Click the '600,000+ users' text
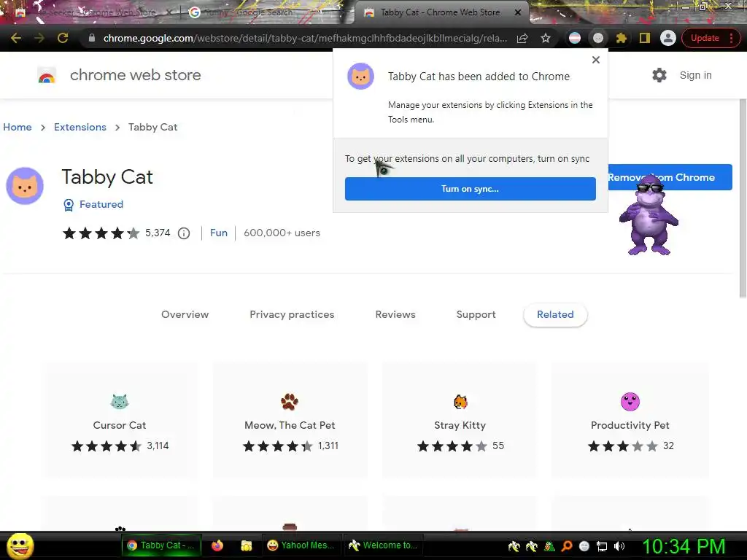This screenshot has height=560, width=747. (282, 233)
